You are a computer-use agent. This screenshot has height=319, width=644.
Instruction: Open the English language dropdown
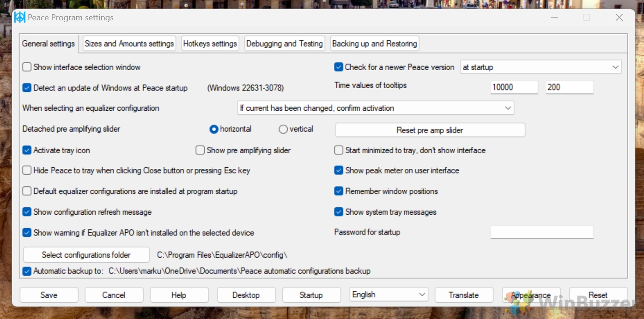click(x=389, y=295)
